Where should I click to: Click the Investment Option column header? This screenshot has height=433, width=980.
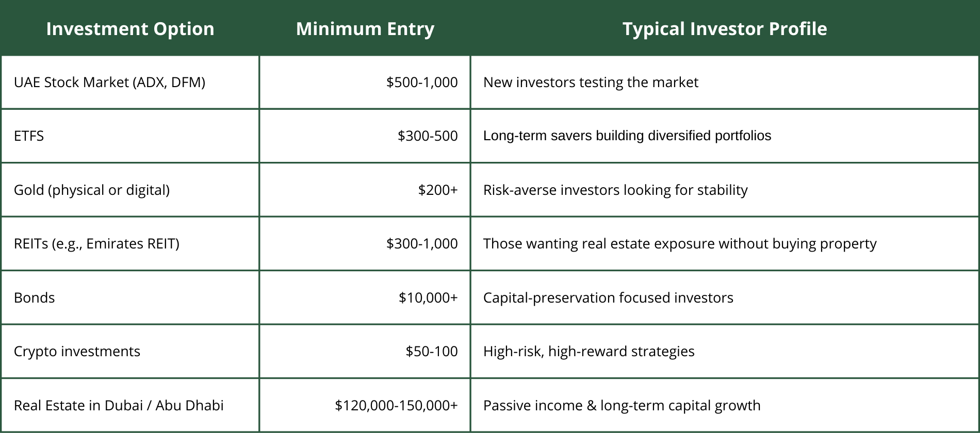[x=130, y=29]
